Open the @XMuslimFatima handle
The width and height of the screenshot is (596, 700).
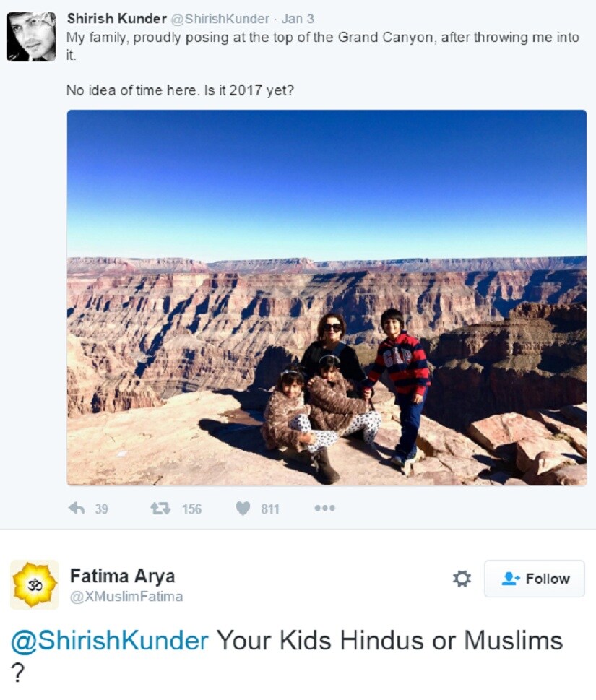pos(126,597)
